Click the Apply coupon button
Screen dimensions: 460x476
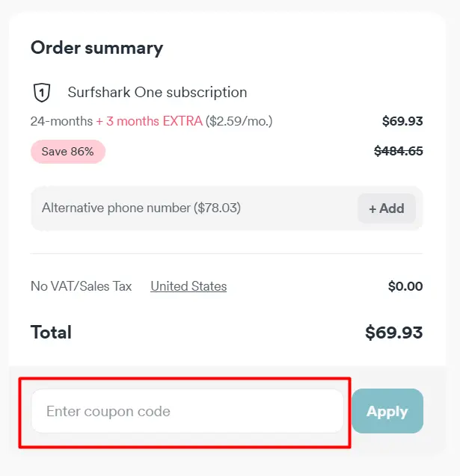[387, 411]
